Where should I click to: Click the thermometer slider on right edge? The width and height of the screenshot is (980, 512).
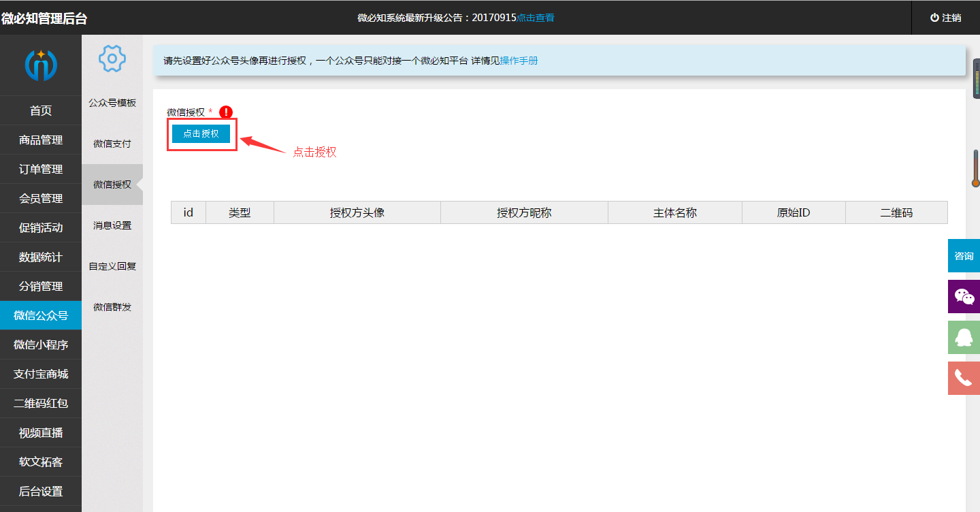coord(975,169)
